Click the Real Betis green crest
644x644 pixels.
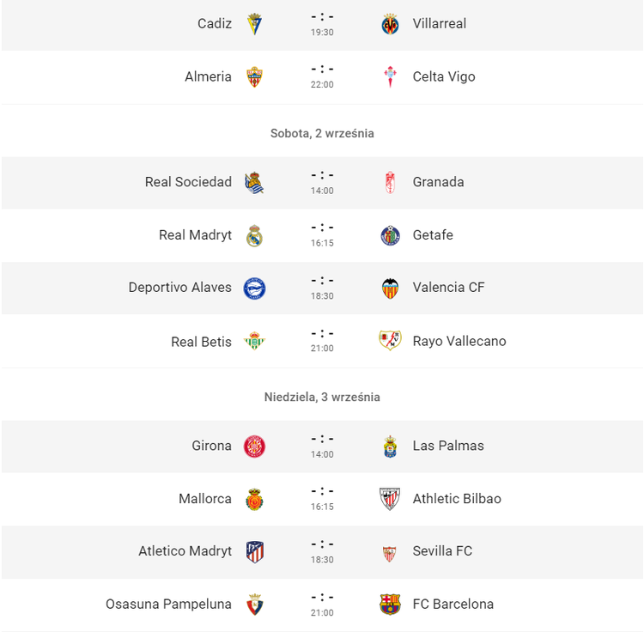(x=254, y=341)
